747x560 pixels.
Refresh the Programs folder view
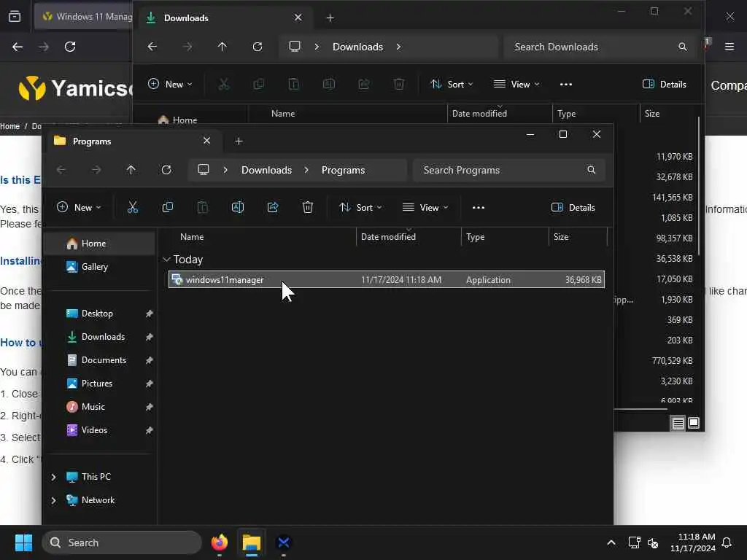(166, 170)
